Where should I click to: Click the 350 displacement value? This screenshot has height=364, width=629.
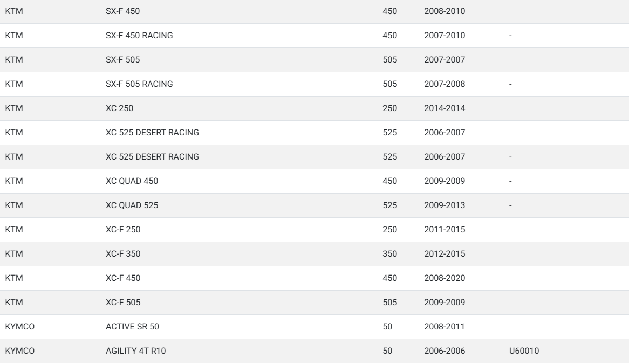390,254
